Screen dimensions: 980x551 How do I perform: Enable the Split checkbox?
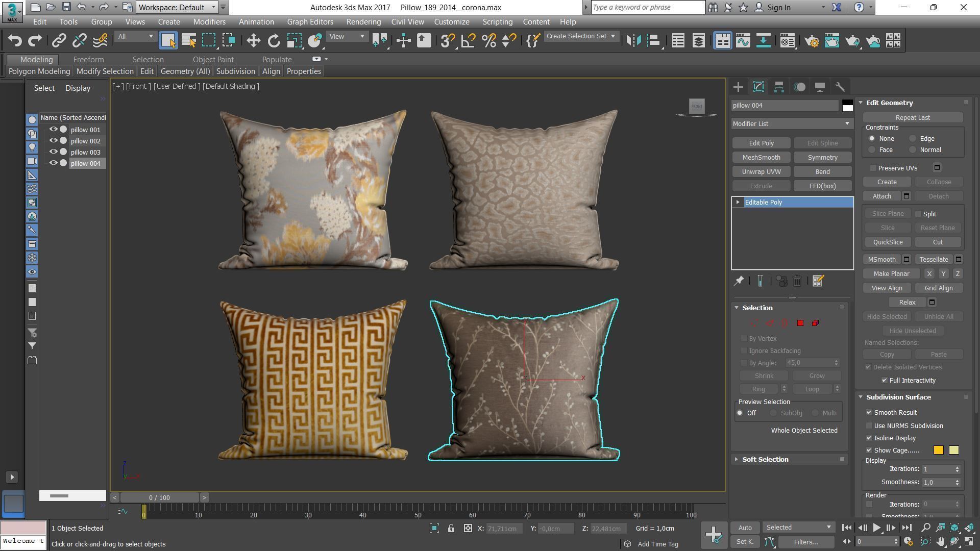point(918,214)
